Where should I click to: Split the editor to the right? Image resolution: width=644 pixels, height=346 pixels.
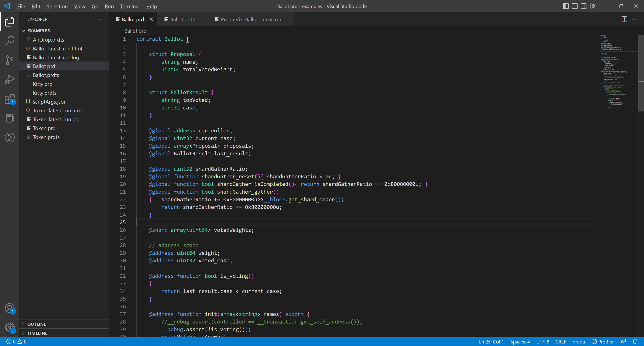coord(624,19)
